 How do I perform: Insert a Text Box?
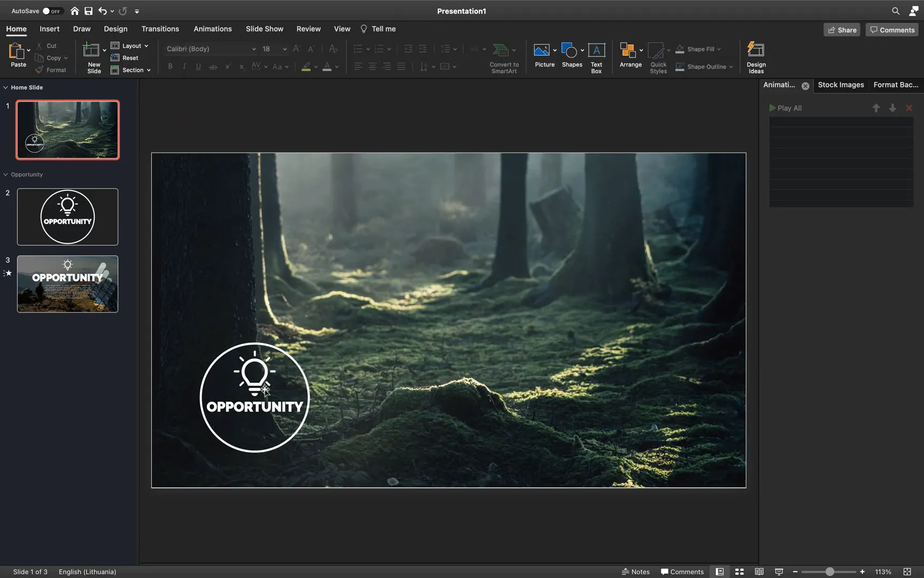pos(596,57)
